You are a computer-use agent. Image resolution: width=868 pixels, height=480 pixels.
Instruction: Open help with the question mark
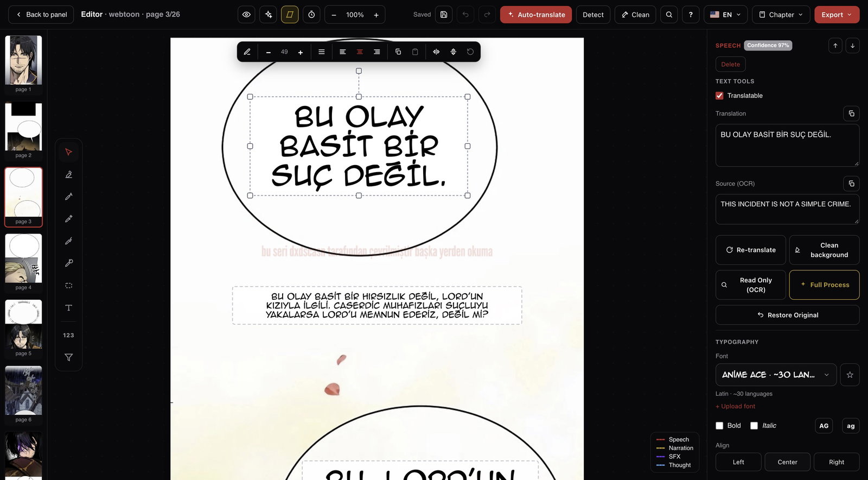tap(691, 15)
